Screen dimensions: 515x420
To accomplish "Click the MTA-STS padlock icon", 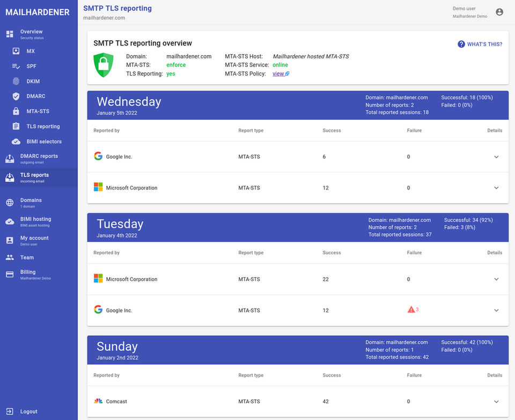I will click(16, 111).
